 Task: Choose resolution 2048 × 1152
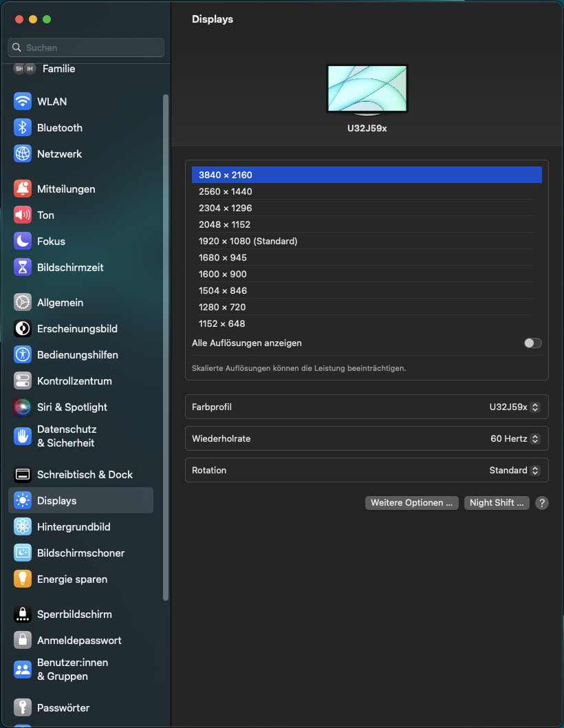367,225
